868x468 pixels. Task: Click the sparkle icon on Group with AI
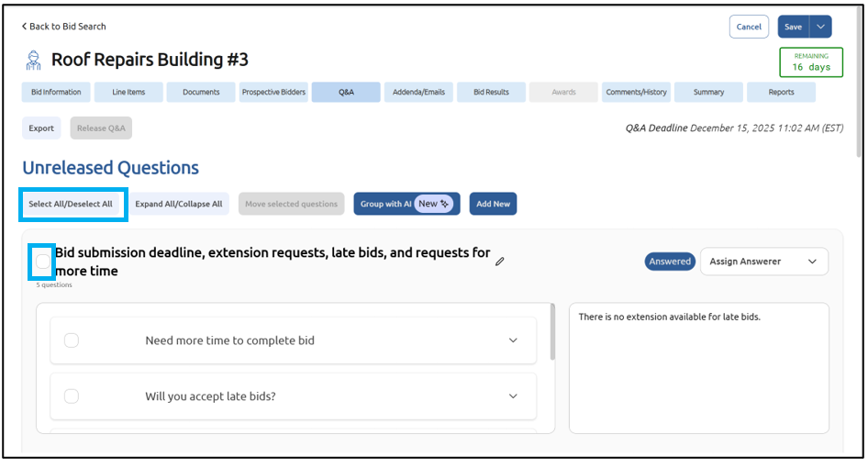(446, 204)
